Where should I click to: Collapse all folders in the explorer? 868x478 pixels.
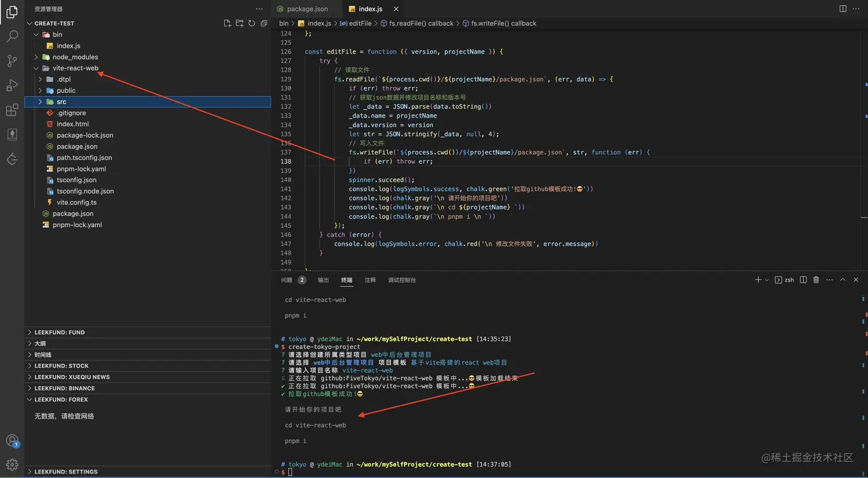click(x=264, y=24)
